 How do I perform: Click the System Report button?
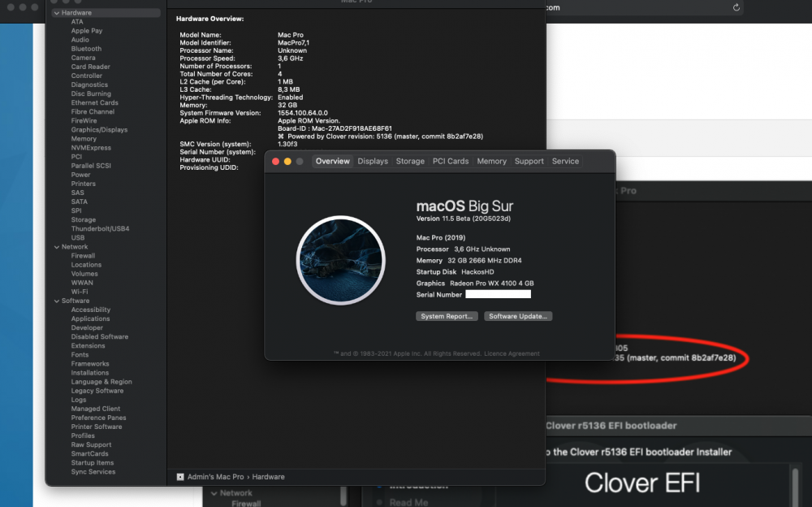click(447, 316)
